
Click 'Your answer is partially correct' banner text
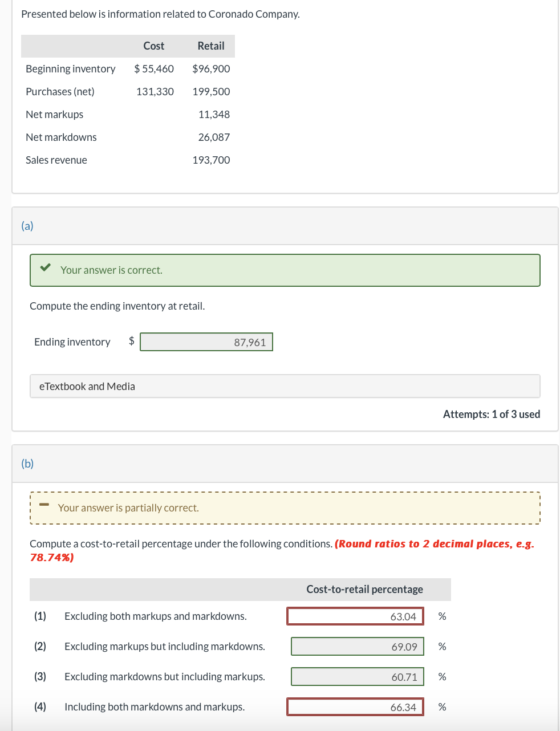(128, 508)
